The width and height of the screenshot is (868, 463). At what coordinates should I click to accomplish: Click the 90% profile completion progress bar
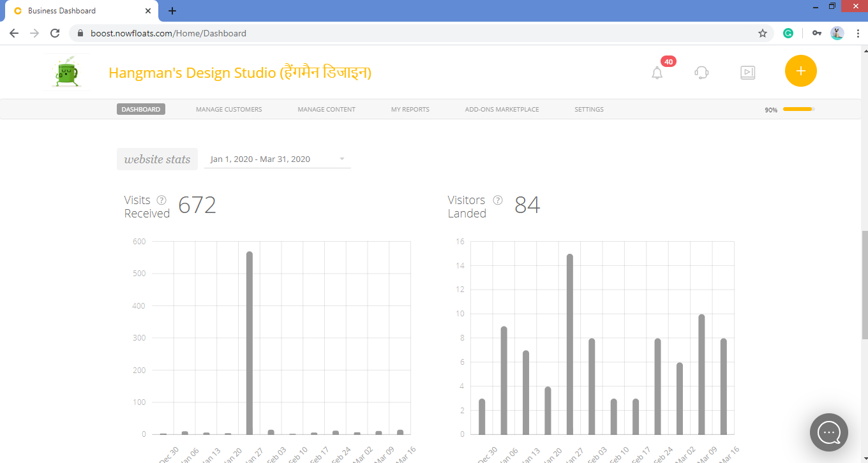[x=798, y=109]
